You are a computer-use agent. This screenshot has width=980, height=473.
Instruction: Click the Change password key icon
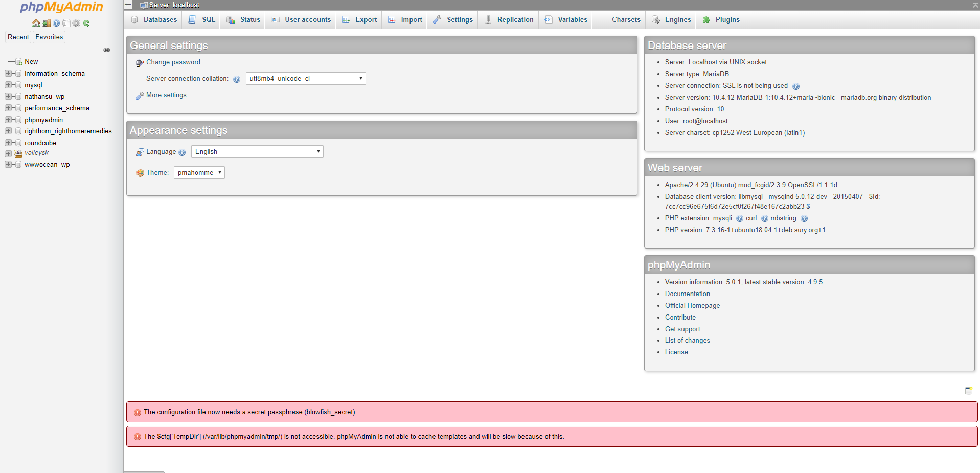coord(140,62)
